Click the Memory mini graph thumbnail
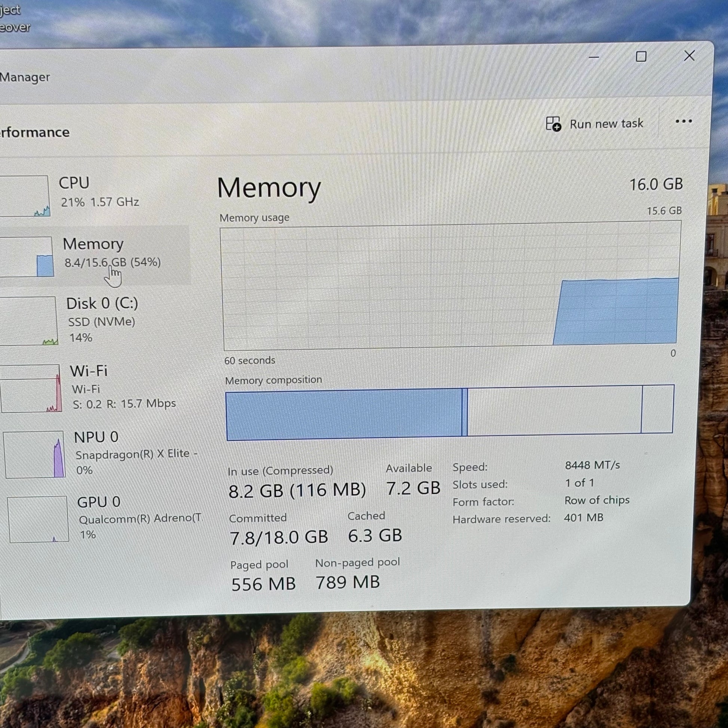This screenshot has width=728, height=728. (27, 257)
